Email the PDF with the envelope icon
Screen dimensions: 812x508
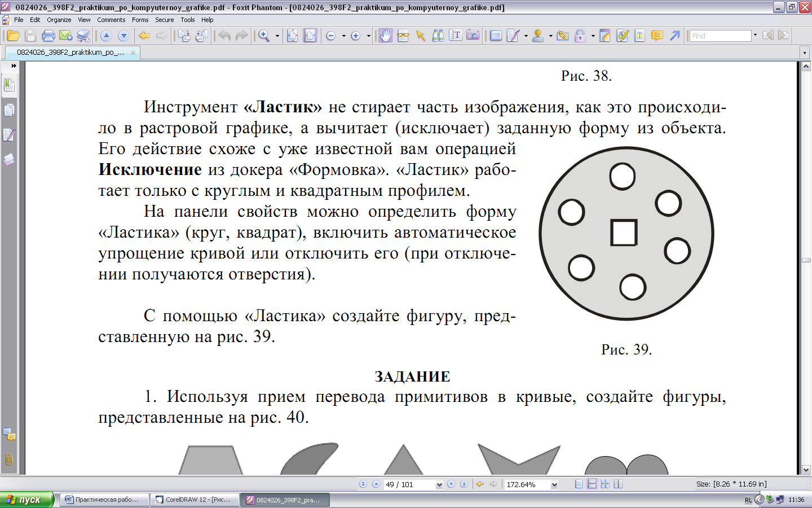65,36
